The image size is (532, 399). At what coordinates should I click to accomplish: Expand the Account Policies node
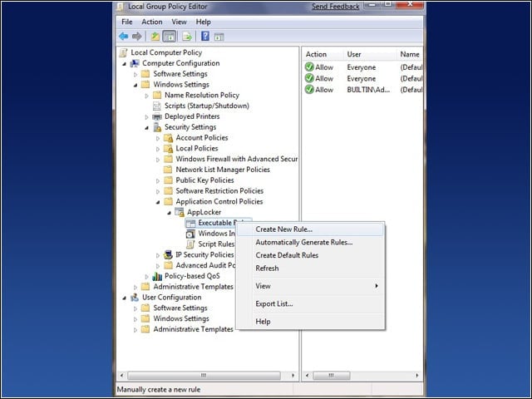158,139
